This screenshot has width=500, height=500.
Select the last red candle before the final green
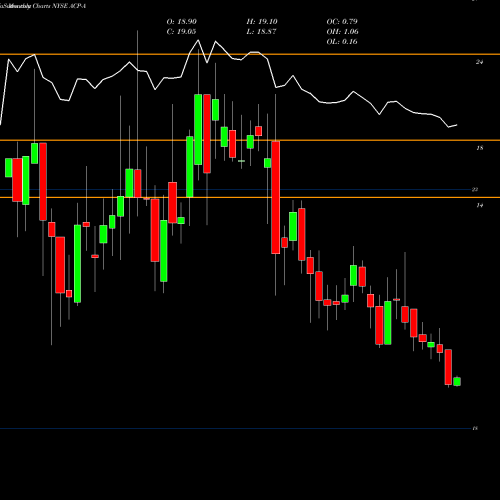click(x=448, y=367)
